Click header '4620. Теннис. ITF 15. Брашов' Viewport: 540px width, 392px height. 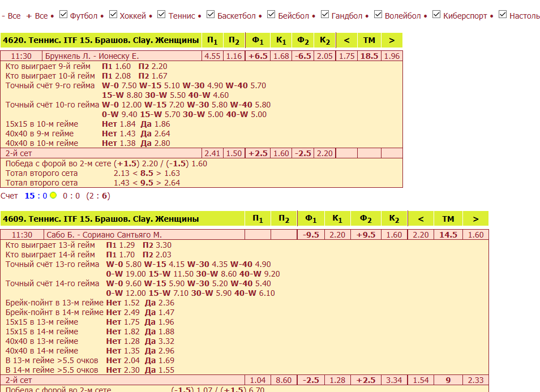(101, 40)
